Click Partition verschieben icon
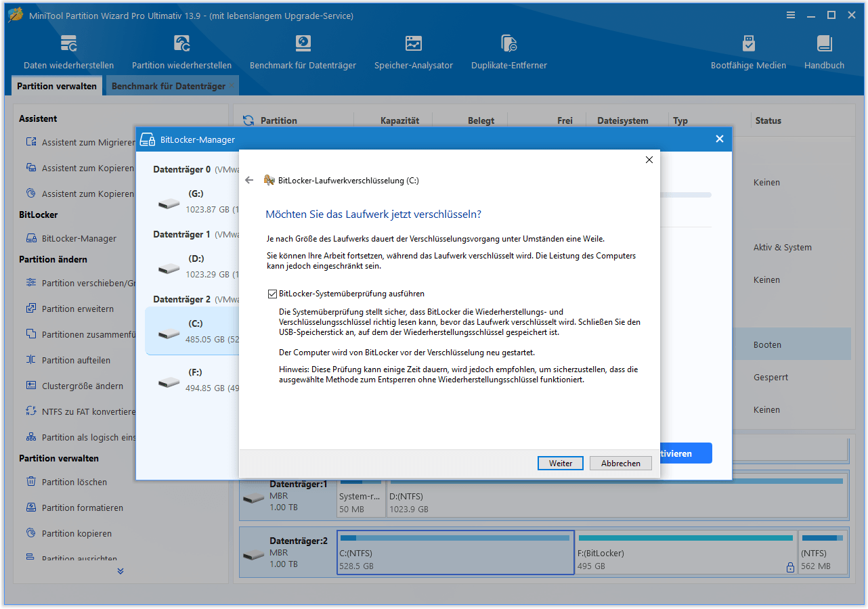Viewport: 868px width, 609px height. (x=31, y=283)
